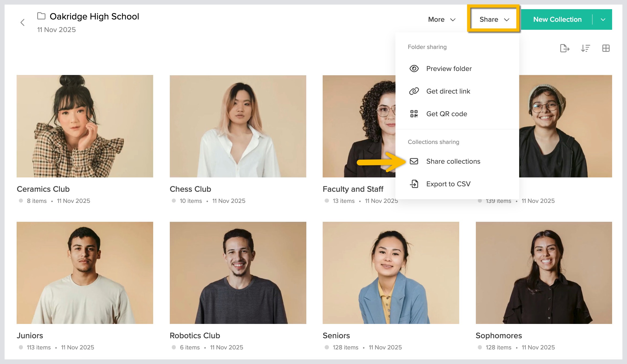
Task: Open the Chess Club cover photo
Action: click(x=238, y=126)
